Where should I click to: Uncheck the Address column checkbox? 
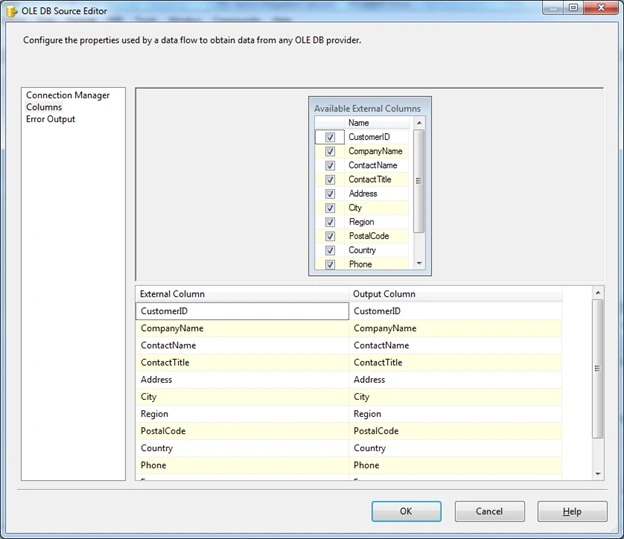[x=330, y=193]
